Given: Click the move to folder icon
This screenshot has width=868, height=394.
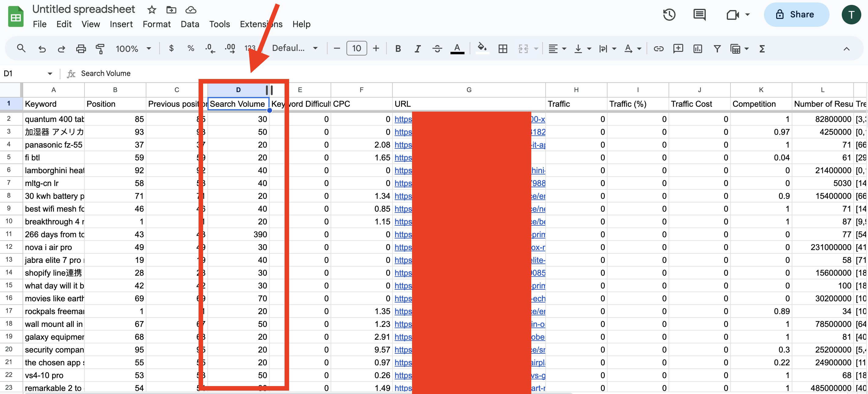Looking at the screenshot, I should click(171, 10).
